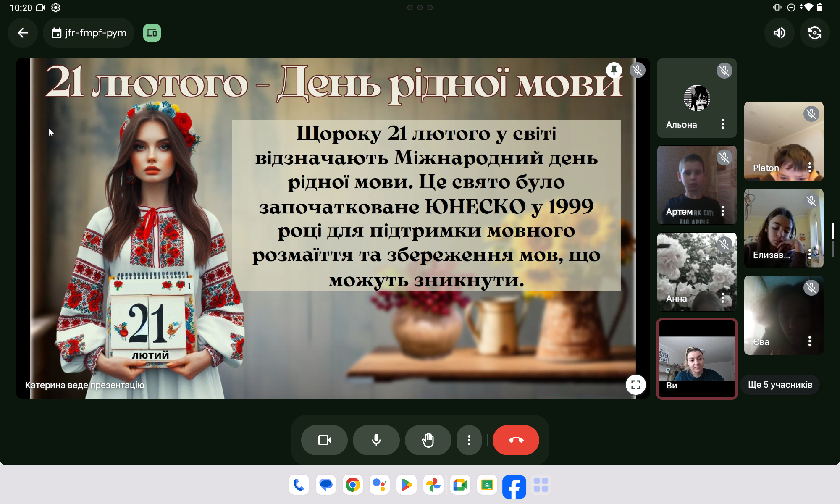The width and height of the screenshot is (840, 504).
Task: Show the five more participants
Action: coord(780,385)
